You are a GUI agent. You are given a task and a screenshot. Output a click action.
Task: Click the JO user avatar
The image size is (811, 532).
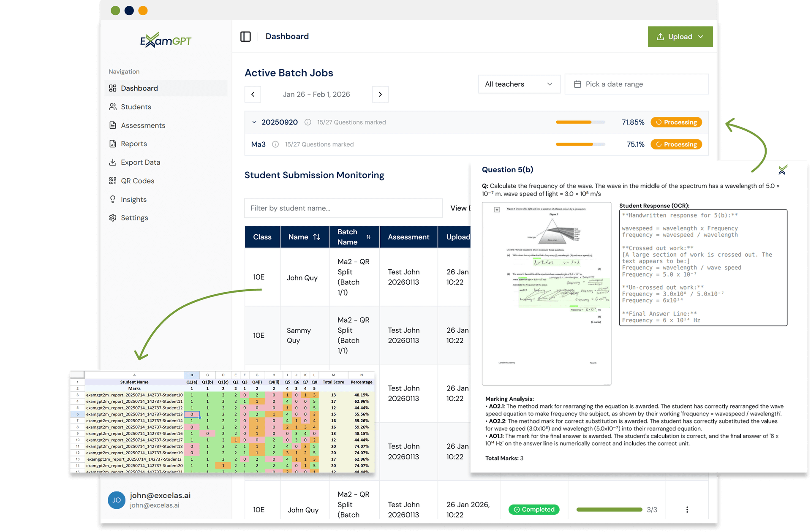click(x=117, y=500)
